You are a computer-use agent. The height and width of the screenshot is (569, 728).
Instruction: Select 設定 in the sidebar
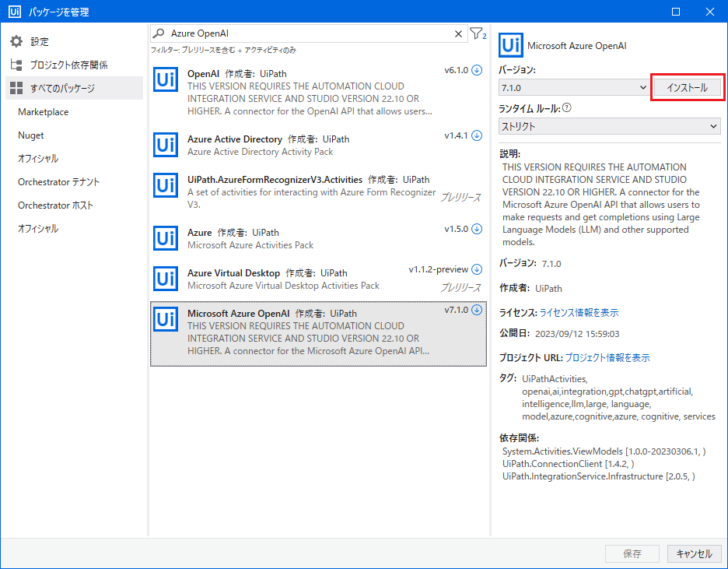pyautogui.click(x=75, y=41)
